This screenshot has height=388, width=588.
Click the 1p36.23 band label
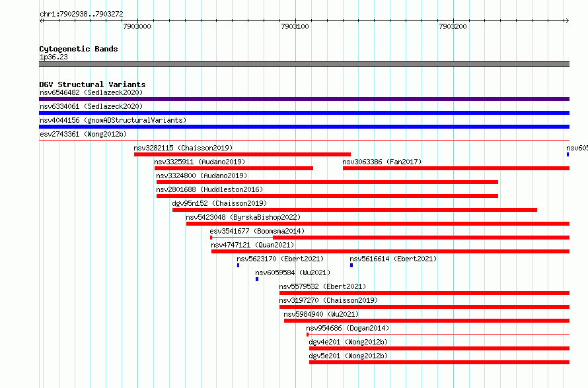54,57
